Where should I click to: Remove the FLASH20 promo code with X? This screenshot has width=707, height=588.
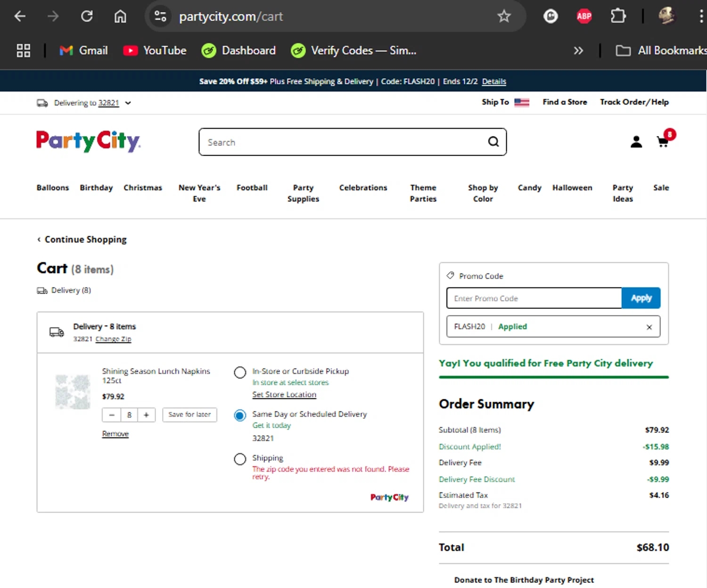pos(649,327)
